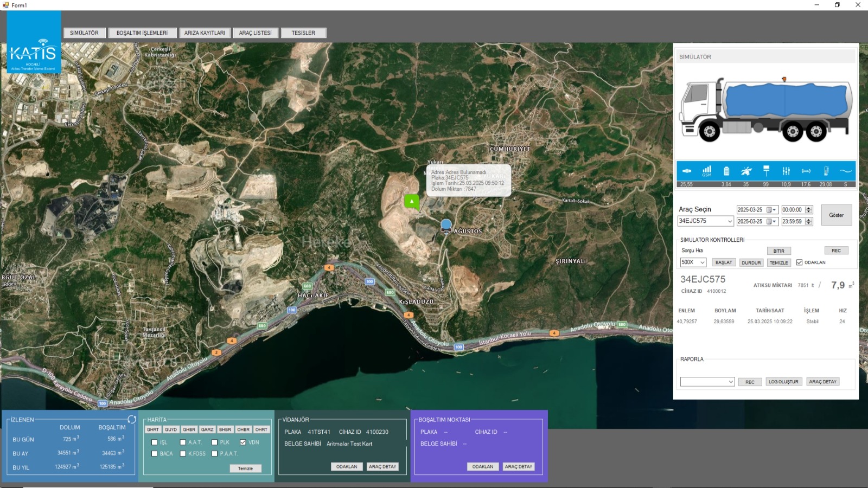
Task: Click the sliders icon above value 10.9
Action: 786,171
